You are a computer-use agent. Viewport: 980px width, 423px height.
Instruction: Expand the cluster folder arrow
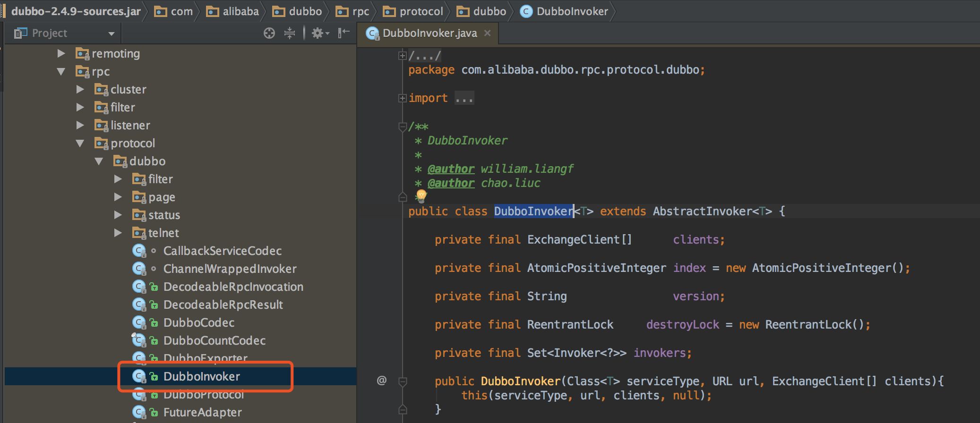tap(80, 89)
